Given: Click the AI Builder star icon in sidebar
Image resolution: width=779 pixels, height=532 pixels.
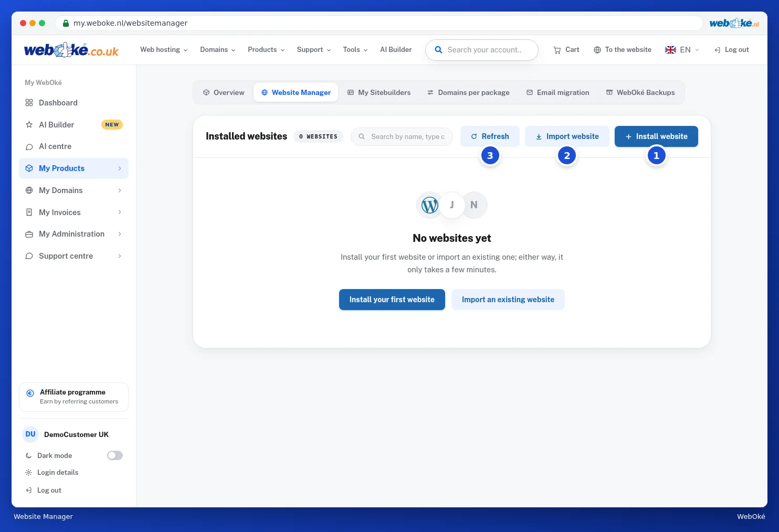Looking at the screenshot, I should [29, 125].
